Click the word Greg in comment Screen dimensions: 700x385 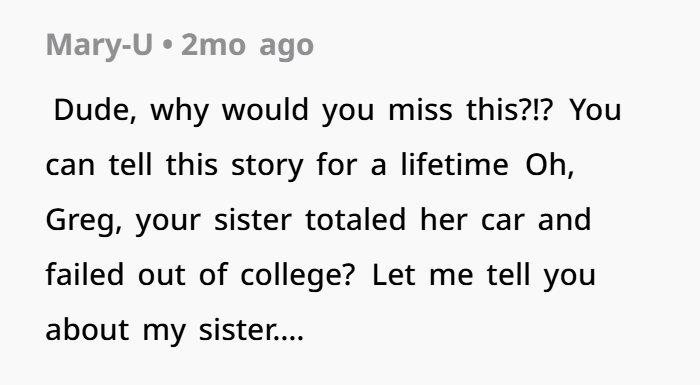pyautogui.click(x=83, y=220)
